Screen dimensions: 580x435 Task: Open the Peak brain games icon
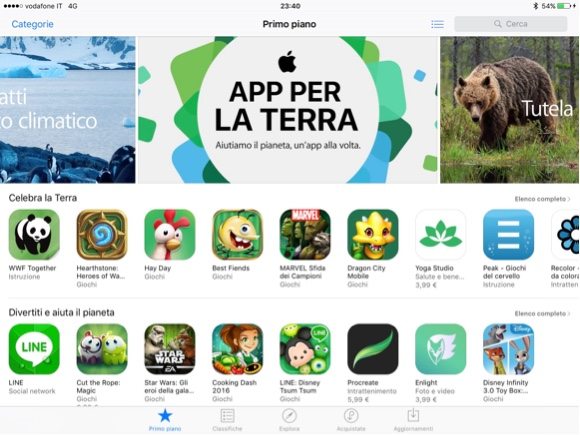tap(508, 235)
